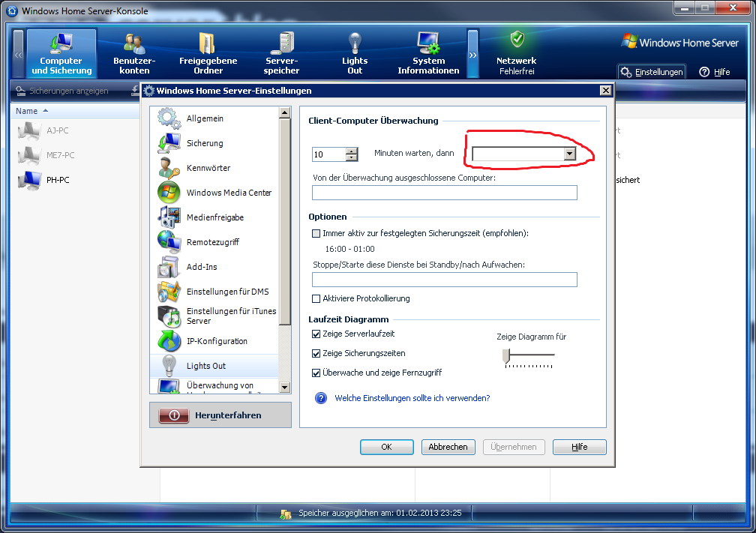Click the Lights Out bulb icon in settings list
The image size is (756, 533).
tap(169, 366)
